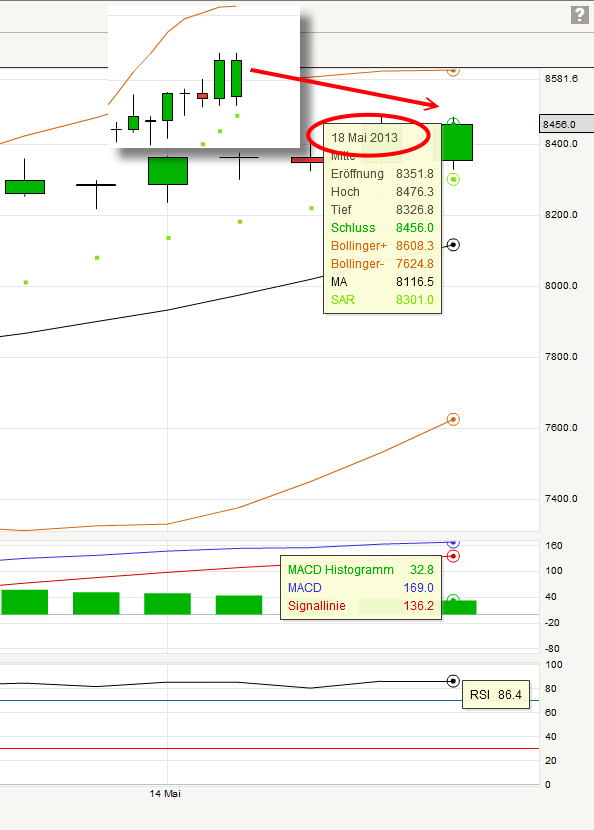Click the 7800.0 price axis label

click(x=561, y=356)
